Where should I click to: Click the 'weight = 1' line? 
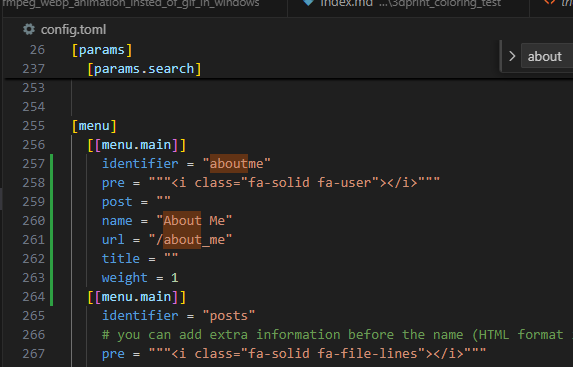(140, 278)
